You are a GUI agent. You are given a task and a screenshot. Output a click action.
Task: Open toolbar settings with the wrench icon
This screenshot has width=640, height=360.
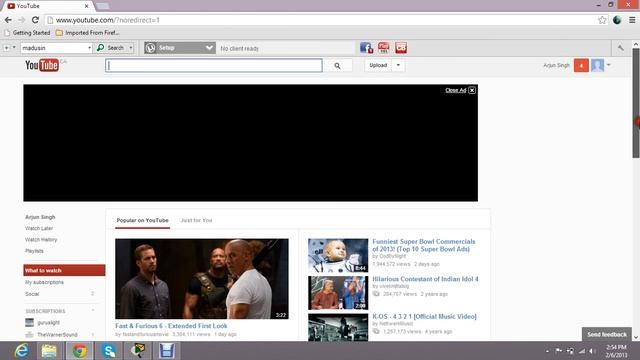pyautogui.click(x=621, y=48)
